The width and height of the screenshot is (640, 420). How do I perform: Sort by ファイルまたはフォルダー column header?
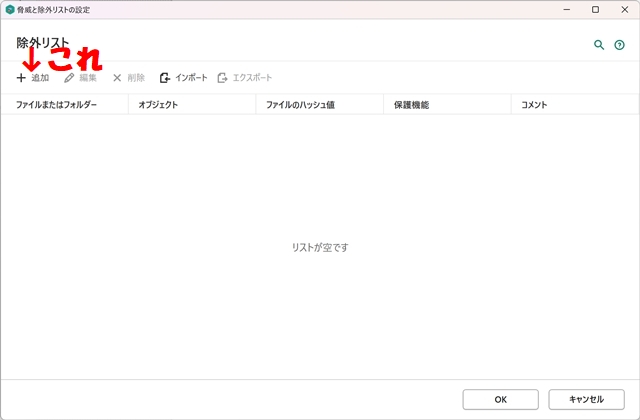tap(57, 104)
